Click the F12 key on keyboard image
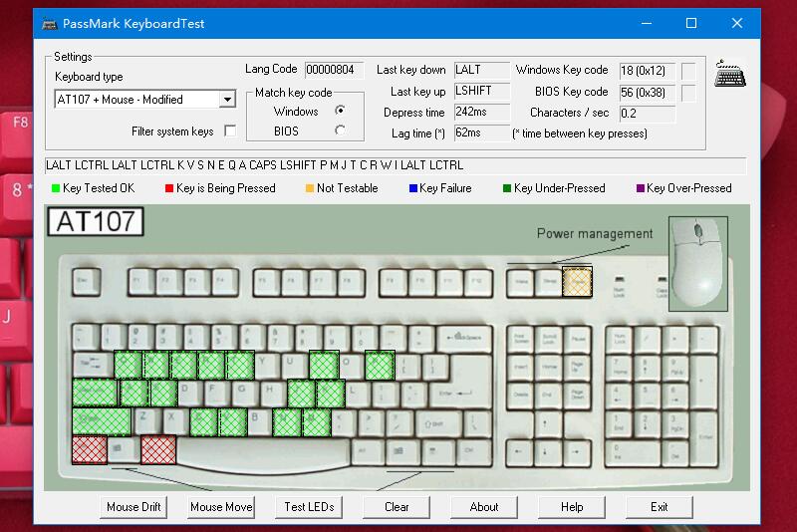Image resolution: width=797 pixels, height=532 pixels. click(478, 282)
